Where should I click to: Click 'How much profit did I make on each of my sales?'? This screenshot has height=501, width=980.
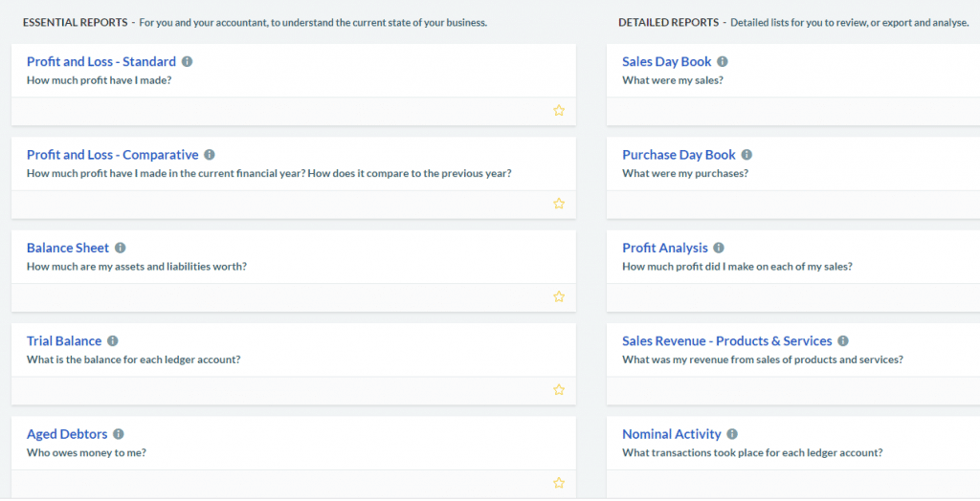tap(738, 266)
